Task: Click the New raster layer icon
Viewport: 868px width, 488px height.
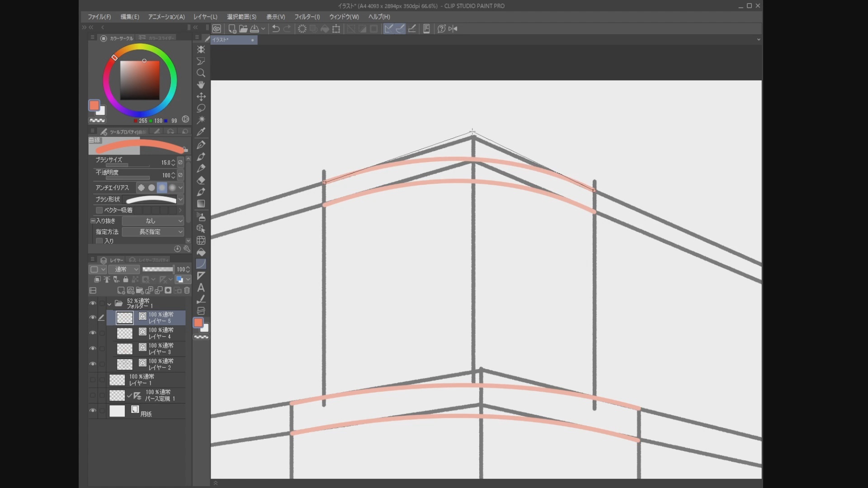Action: (x=121, y=291)
